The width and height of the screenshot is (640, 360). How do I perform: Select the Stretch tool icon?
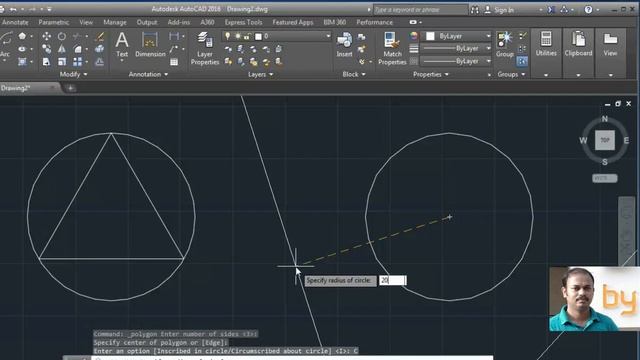[x=47, y=62]
